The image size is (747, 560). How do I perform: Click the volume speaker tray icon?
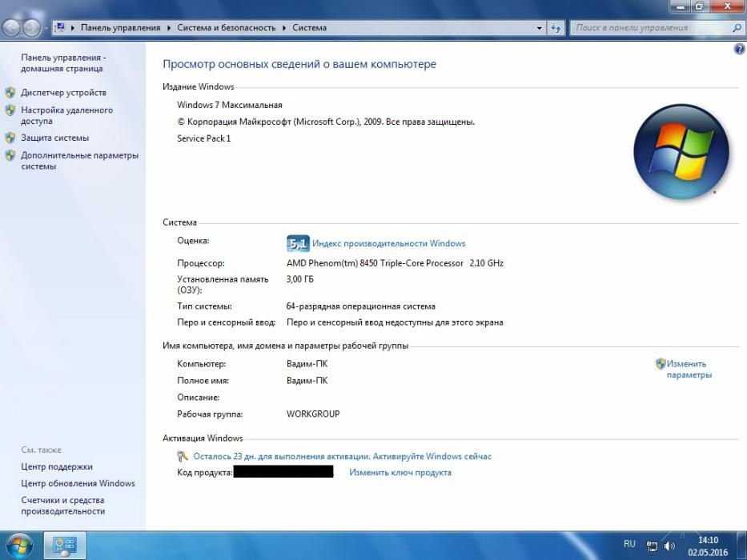point(669,546)
